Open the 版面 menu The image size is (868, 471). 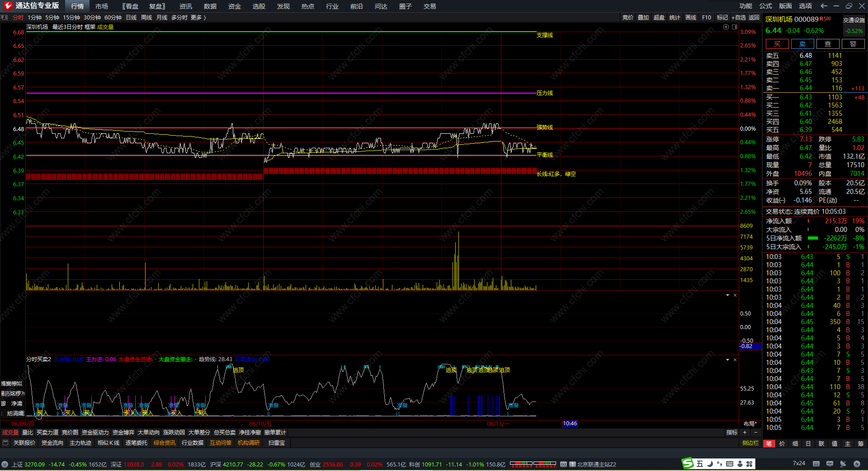pyautogui.click(x=786, y=6)
